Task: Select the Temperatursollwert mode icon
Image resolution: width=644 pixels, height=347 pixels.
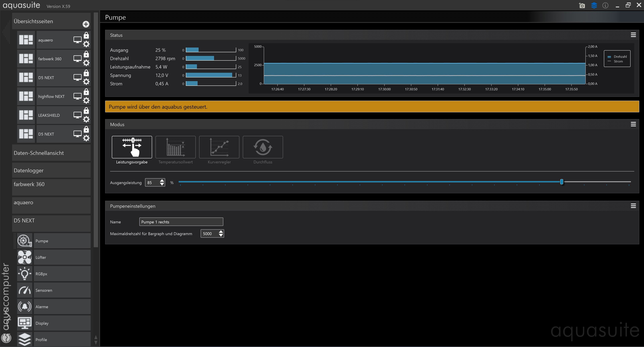Action: [175, 147]
